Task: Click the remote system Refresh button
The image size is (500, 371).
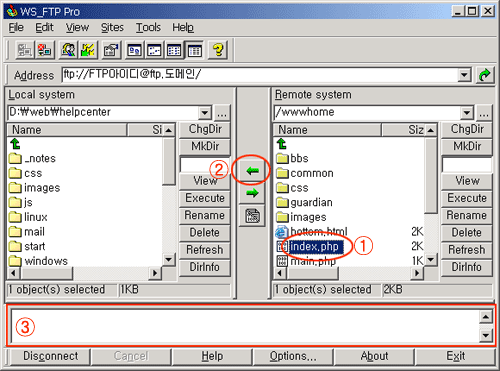Action: pos(467,250)
